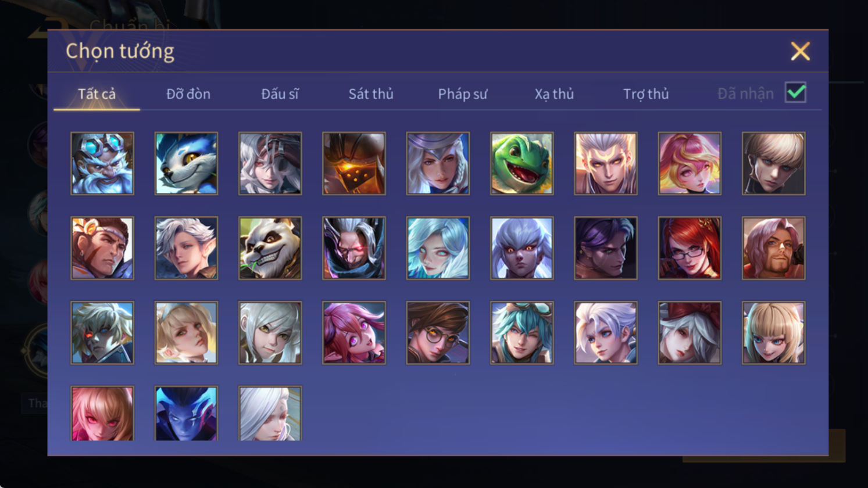Choose the brown-haired hero with round glasses
Image resolution: width=868 pixels, height=488 pixels.
pos(438,333)
